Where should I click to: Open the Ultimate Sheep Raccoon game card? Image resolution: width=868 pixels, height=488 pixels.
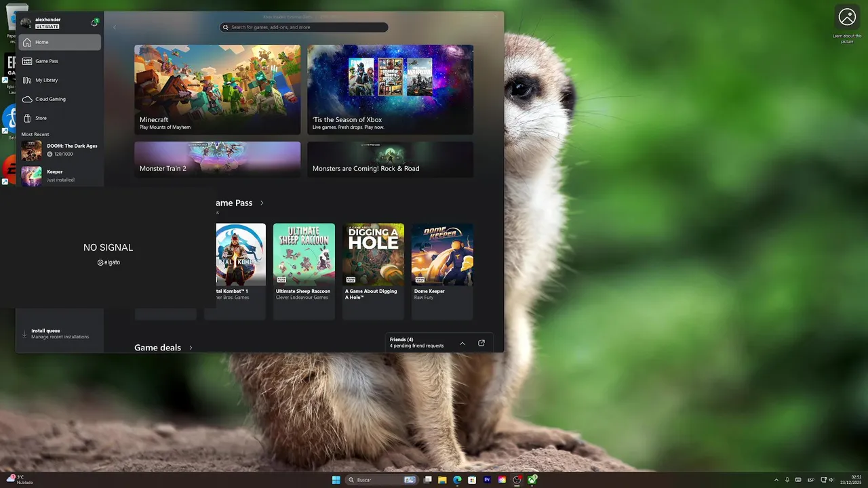coord(304,271)
